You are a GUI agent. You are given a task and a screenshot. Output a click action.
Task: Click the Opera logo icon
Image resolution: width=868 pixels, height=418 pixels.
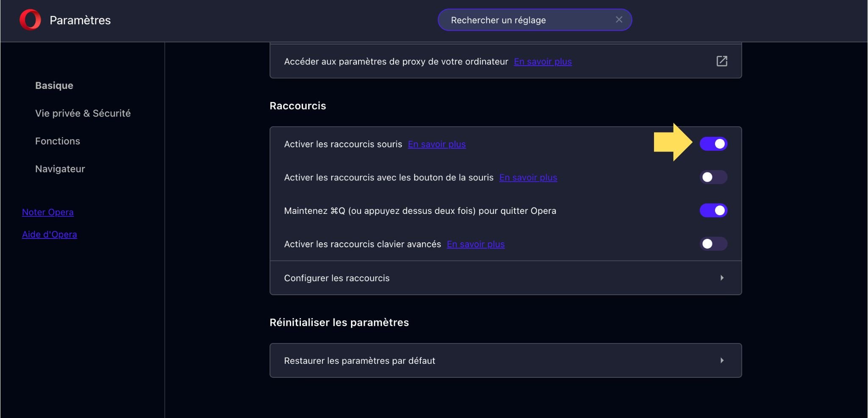click(x=30, y=19)
